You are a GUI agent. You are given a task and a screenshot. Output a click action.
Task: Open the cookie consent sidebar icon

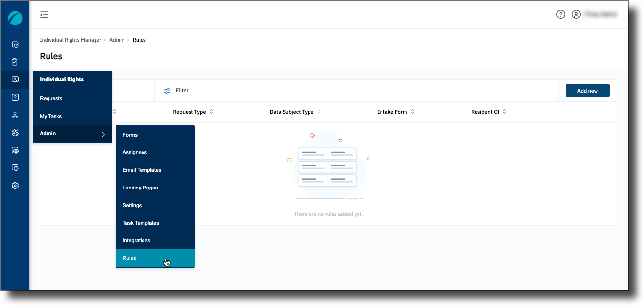(15, 133)
